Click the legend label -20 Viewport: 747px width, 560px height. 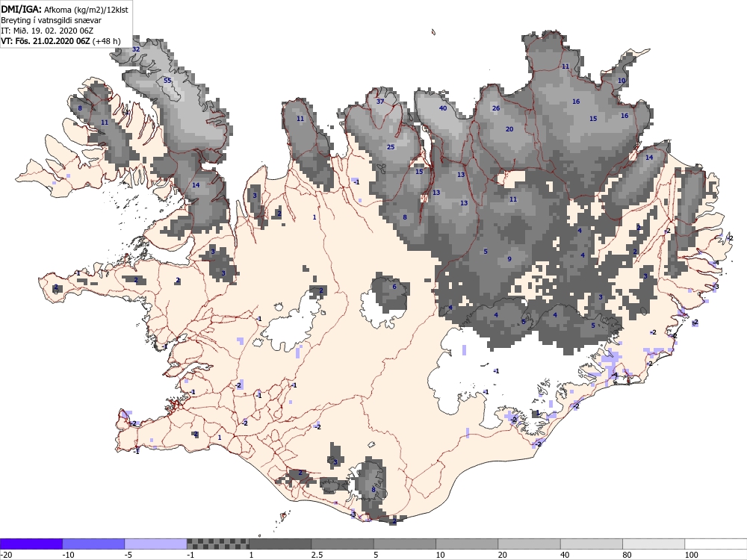point(6,555)
